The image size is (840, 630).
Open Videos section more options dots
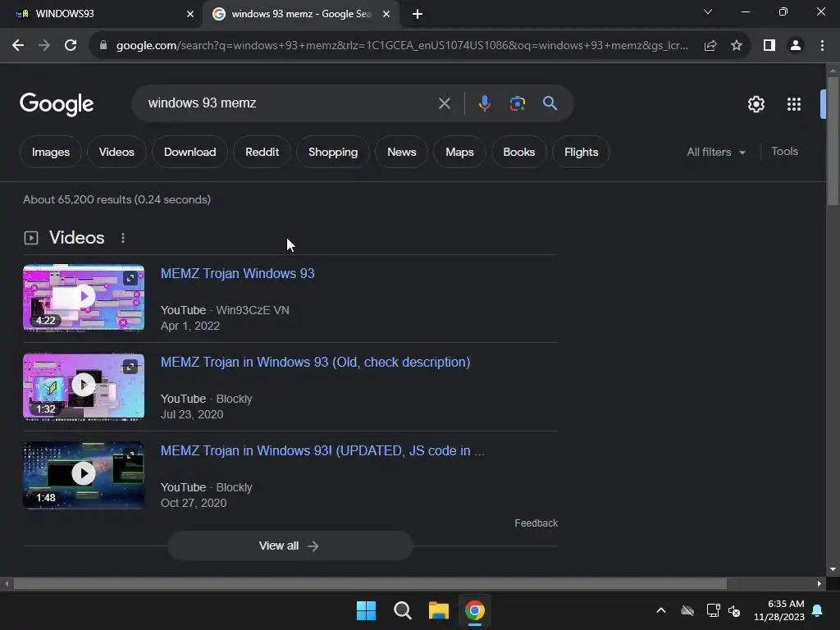pyautogui.click(x=123, y=238)
